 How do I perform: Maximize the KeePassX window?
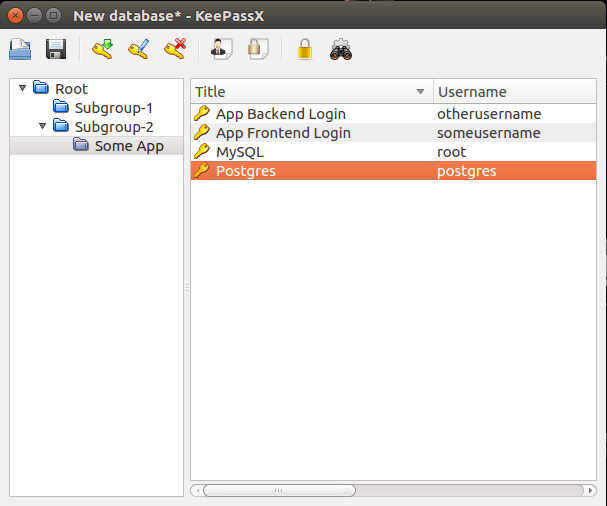click(x=53, y=15)
